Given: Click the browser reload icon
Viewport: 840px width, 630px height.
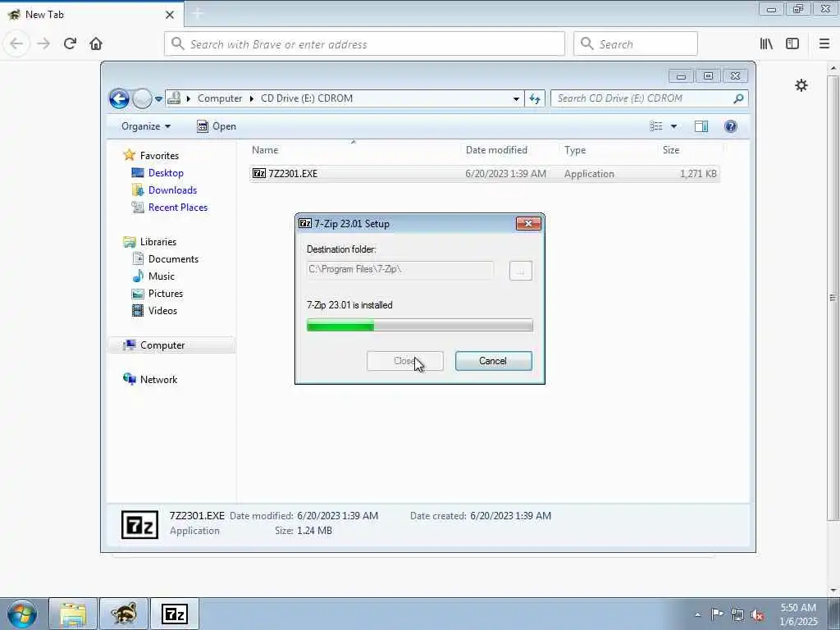Looking at the screenshot, I should pyautogui.click(x=70, y=43).
